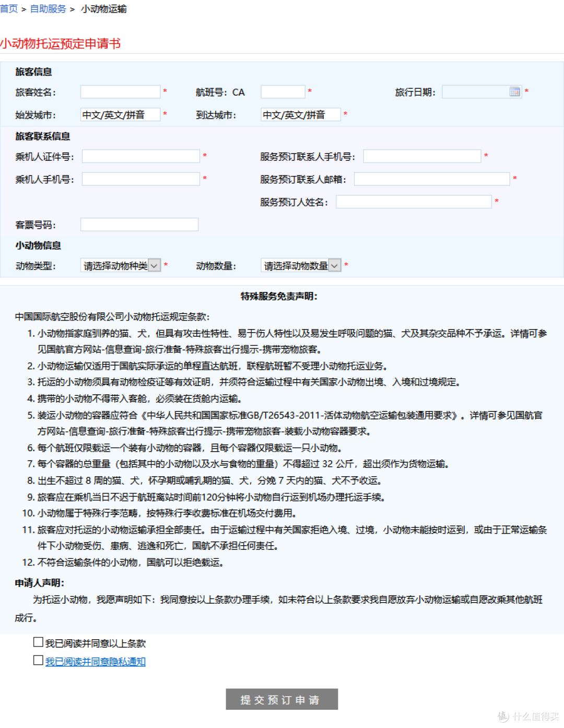Check 我已阅读并同意以上条款 checkbox
The height and width of the screenshot is (728, 564).
[38, 642]
